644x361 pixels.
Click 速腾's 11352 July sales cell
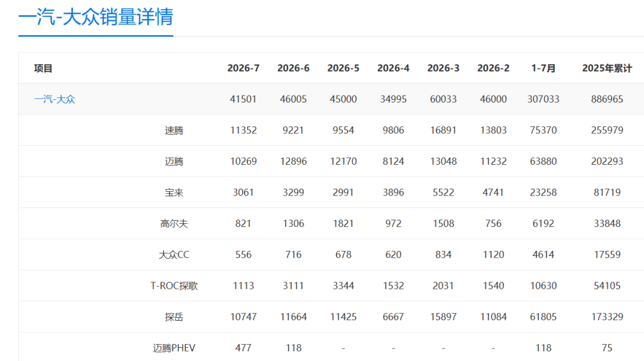point(243,130)
